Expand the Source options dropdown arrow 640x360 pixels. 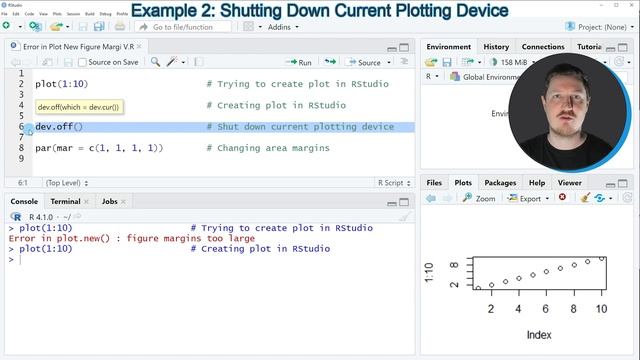[x=389, y=62]
